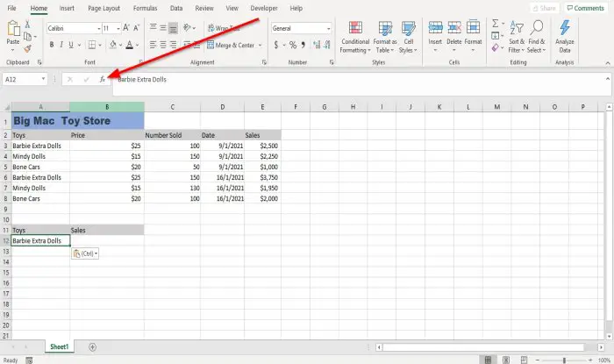The height and width of the screenshot is (364, 614).
Task: Switch to the Developer tab
Action: point(264,8)
